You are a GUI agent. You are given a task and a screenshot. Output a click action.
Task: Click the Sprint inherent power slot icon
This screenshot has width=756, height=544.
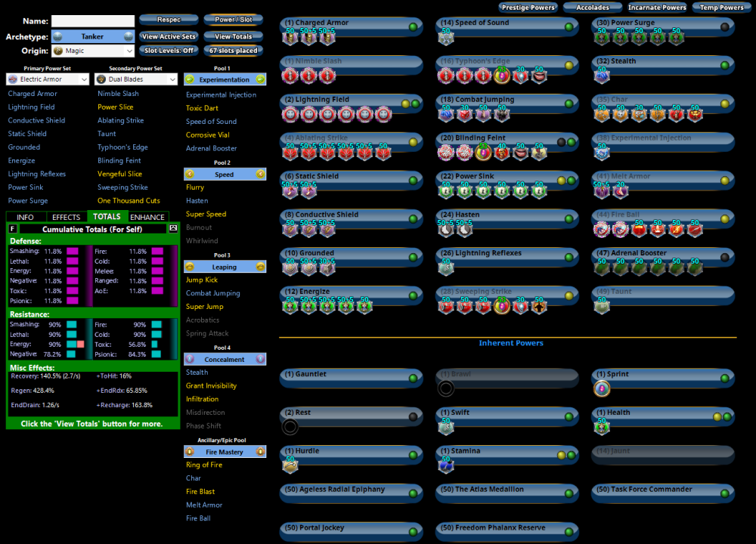pos(602,388)
